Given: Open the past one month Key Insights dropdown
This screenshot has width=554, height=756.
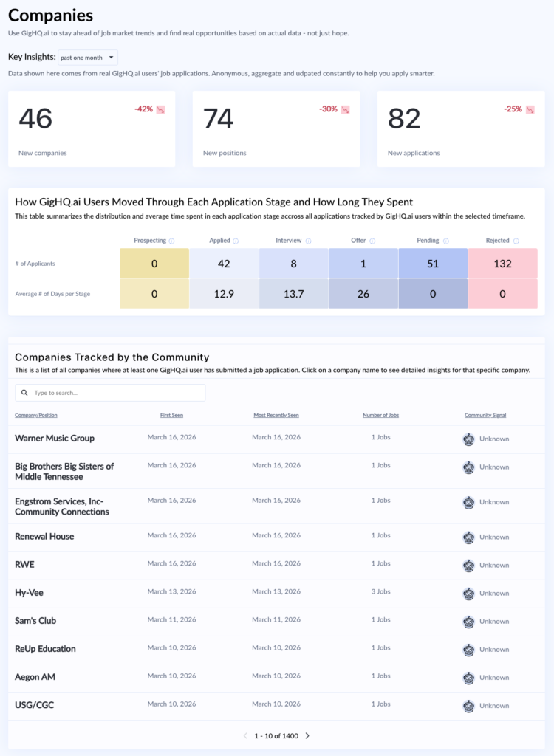Looking at the screenshot, I should 87,57.
